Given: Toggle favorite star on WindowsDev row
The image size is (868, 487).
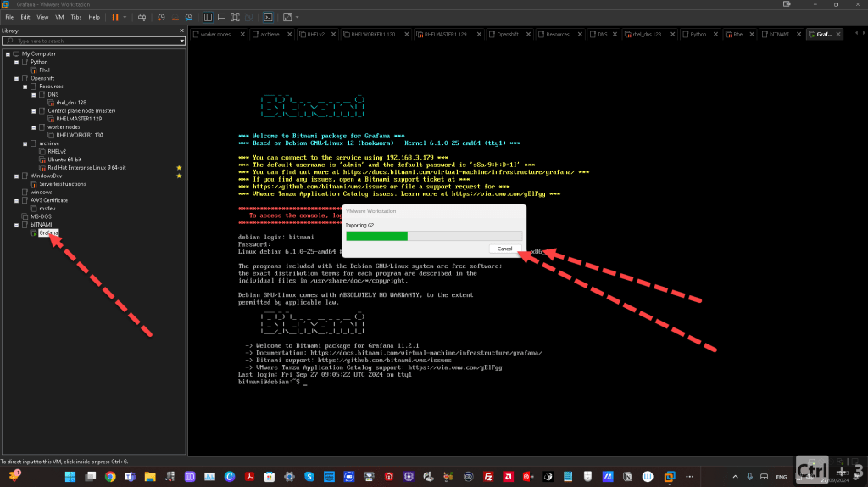Looking at the screenshot, I should (179, 176).
